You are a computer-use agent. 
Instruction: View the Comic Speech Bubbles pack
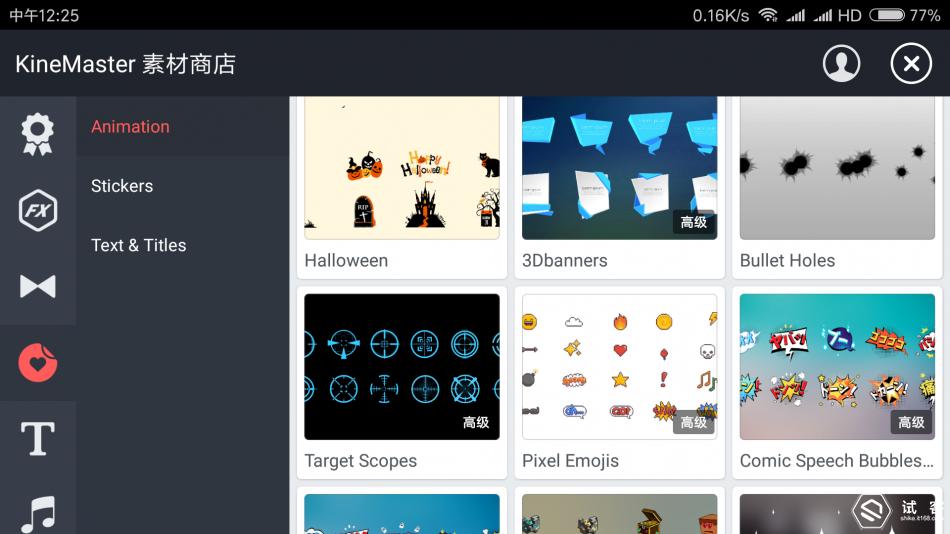[837, 367]
